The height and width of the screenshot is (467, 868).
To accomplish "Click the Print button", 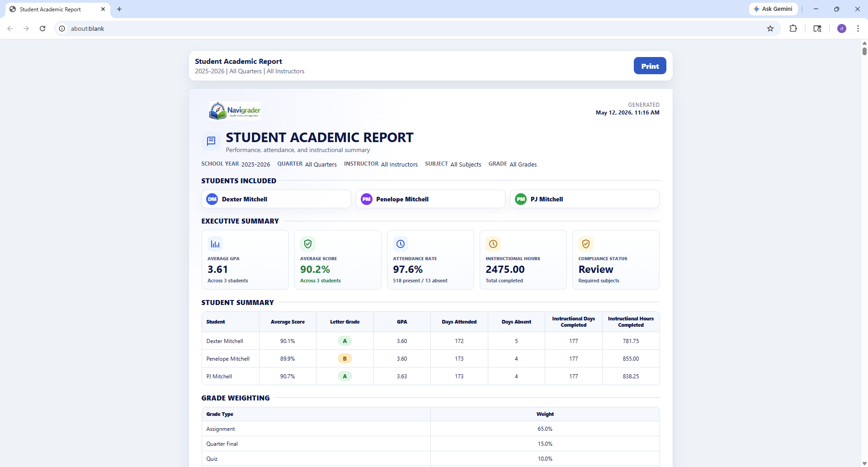I will click(650, 66).
